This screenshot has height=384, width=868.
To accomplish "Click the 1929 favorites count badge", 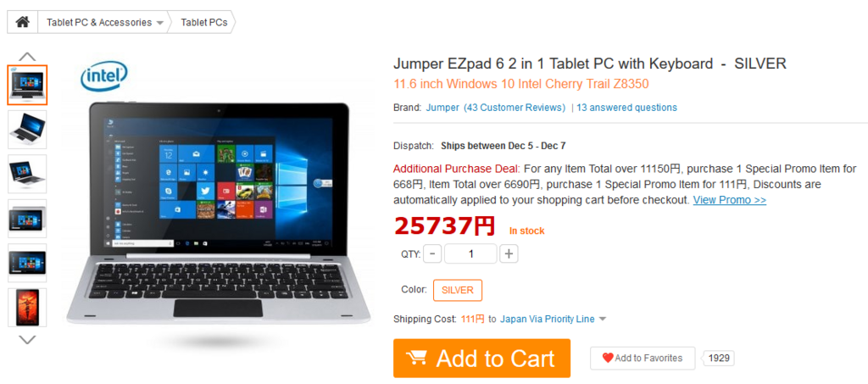I will [x=719, y=358].
